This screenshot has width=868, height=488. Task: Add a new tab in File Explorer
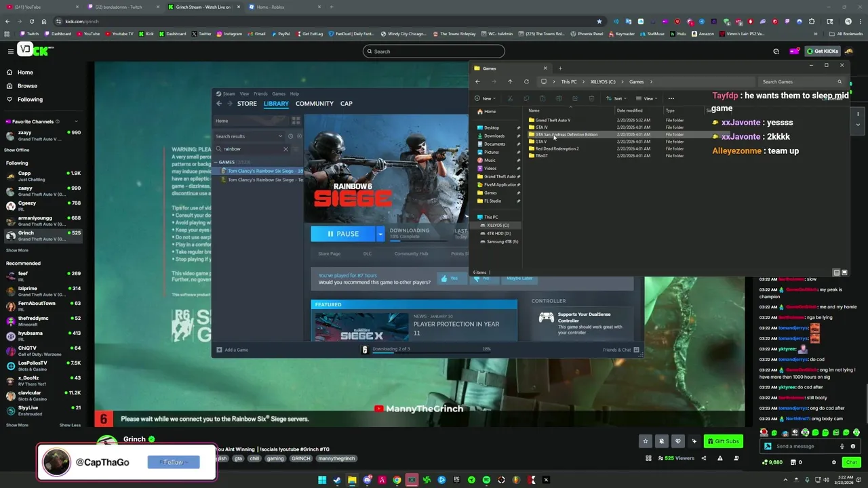560,68
